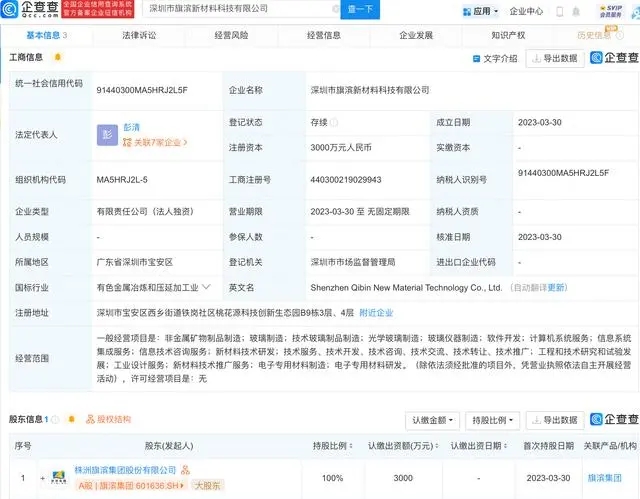This screenshot has width=640, height=499.
Task: Click 更新 link next to English name
Action: coord(556,288)
